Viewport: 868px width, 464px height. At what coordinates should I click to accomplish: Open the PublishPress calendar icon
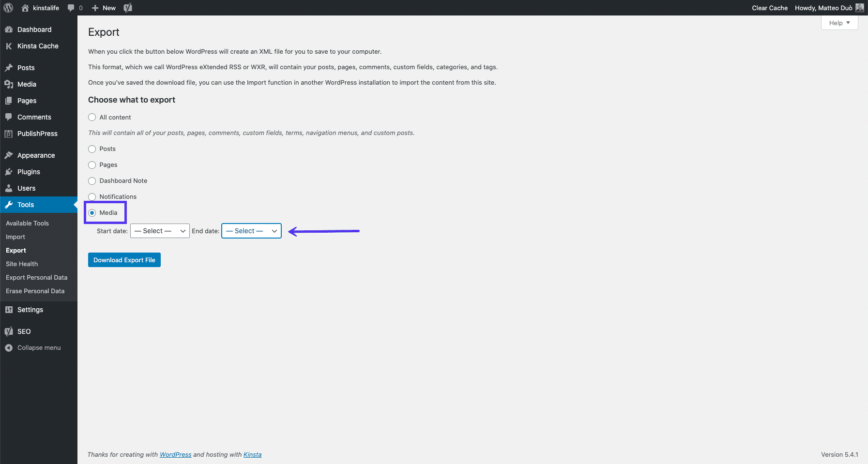[9, 134]
